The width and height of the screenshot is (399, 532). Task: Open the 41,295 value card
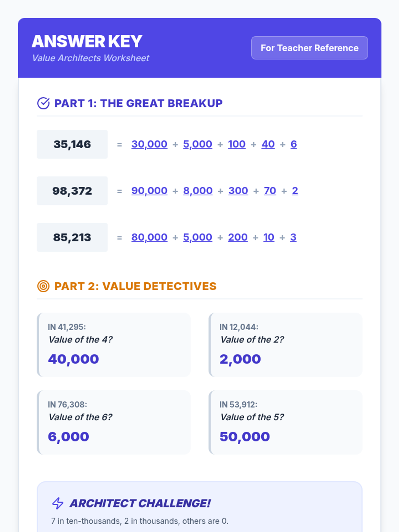tap(114, 345)
